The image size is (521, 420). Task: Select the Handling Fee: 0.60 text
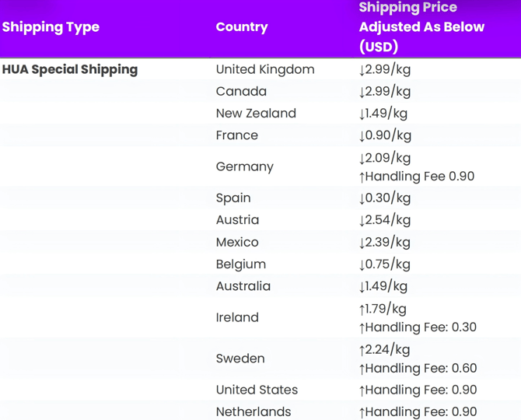[418, 369]
